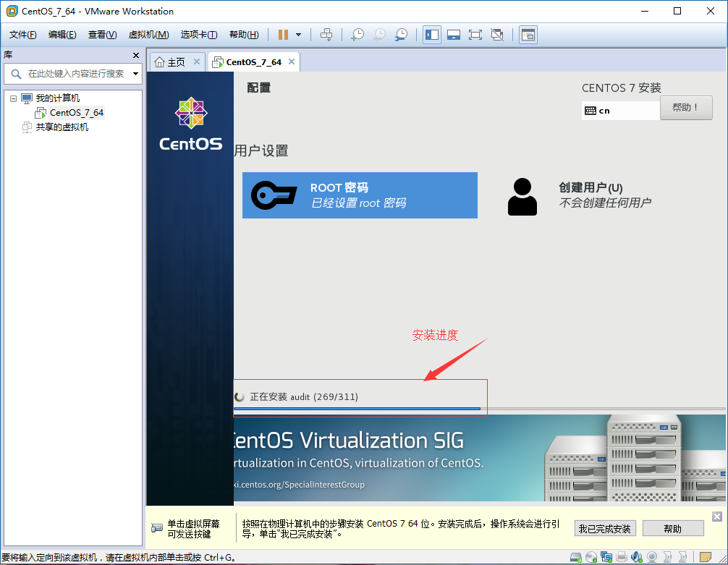The image size is (728, 565).
Task: Switch to full screen mode
Action: (475, 35)
